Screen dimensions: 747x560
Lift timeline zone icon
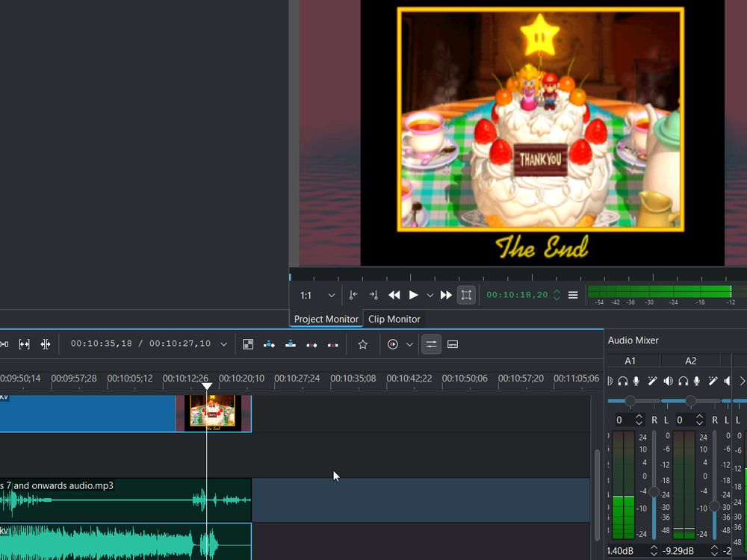click(333, 344)
